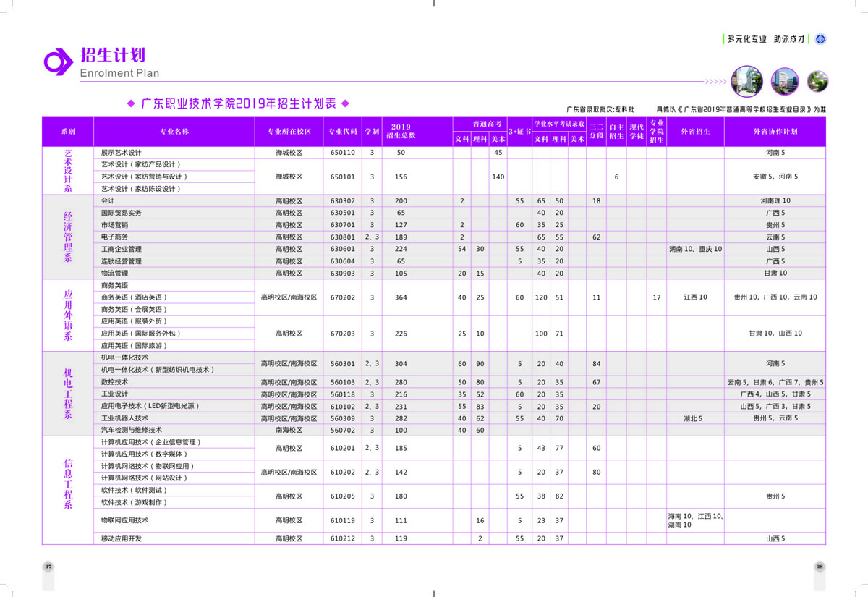868x597 pixels.
Task: Click the 专业学院招生 column header
Action: click(656, 132)
